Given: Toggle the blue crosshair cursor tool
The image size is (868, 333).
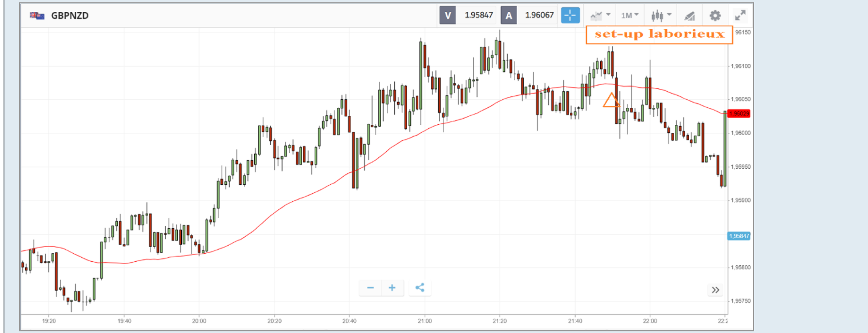Looking at the screenshot, I should tap(570, 15).
